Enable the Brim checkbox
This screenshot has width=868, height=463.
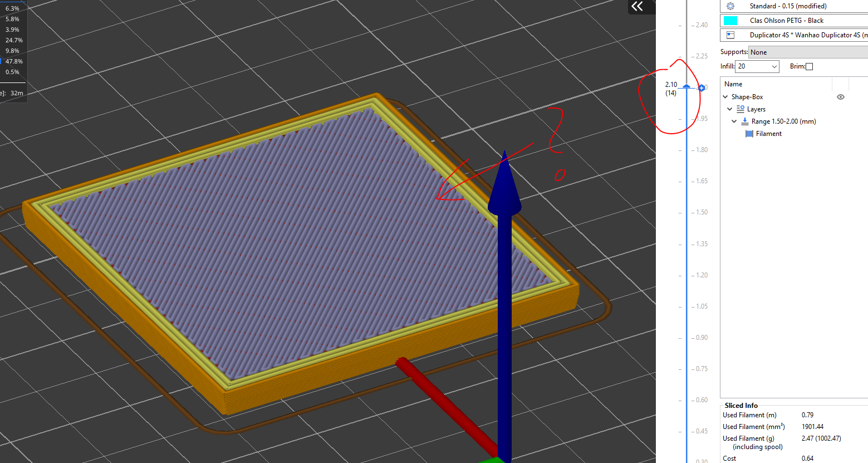click(x=810, y=66)
